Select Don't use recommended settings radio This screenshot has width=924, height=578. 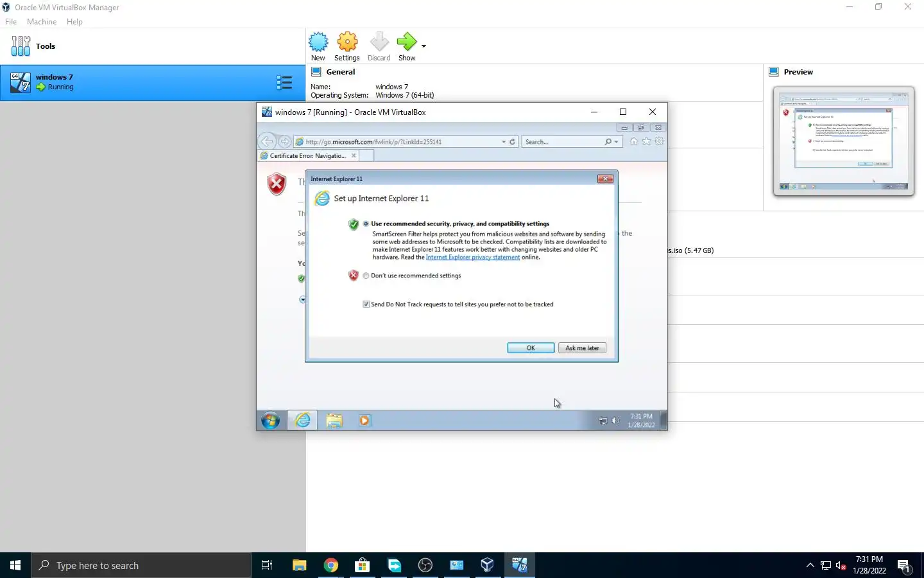pos(366,276)
